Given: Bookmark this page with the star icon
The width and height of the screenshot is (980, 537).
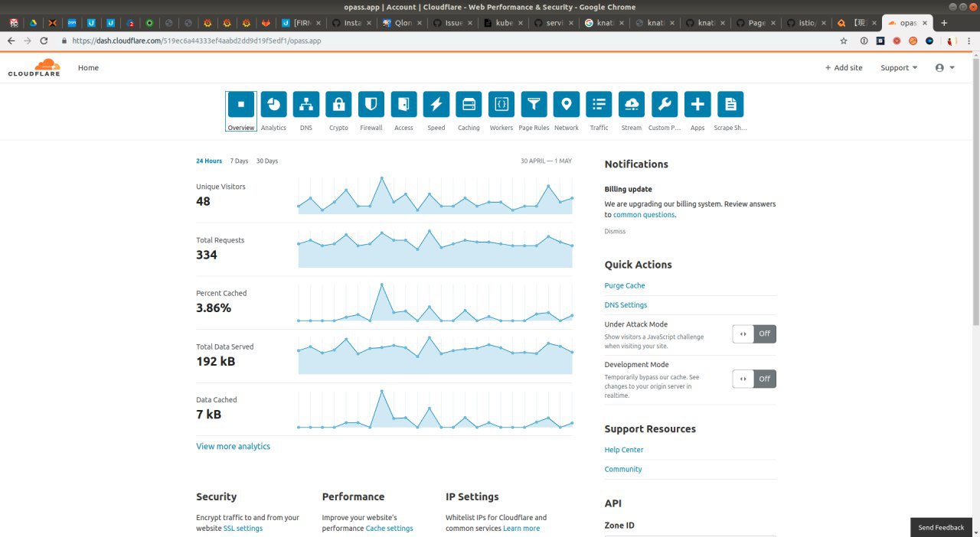Looking at the screenshot, I should [x=844, y=41].
